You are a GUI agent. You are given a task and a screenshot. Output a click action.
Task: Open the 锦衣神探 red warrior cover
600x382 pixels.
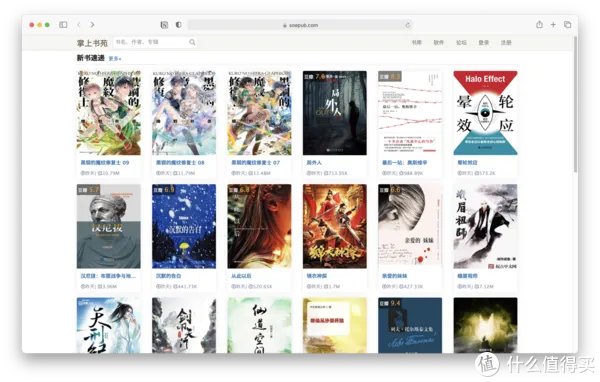click(x=335, y=226)
